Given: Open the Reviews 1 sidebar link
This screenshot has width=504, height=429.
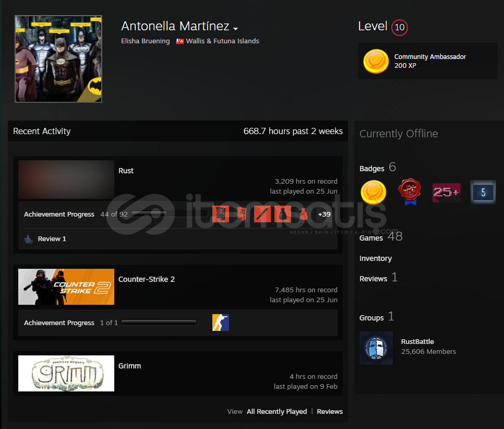Looking at the screenshot, I should click(378, 278).
